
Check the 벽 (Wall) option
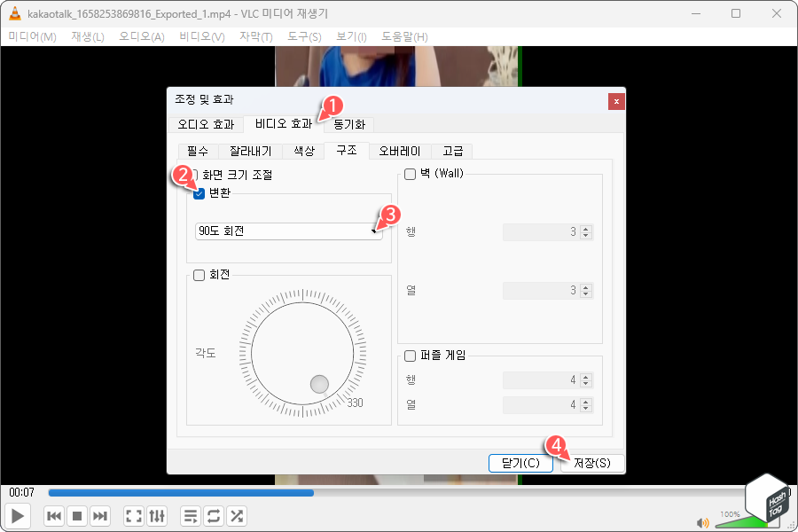409,173
